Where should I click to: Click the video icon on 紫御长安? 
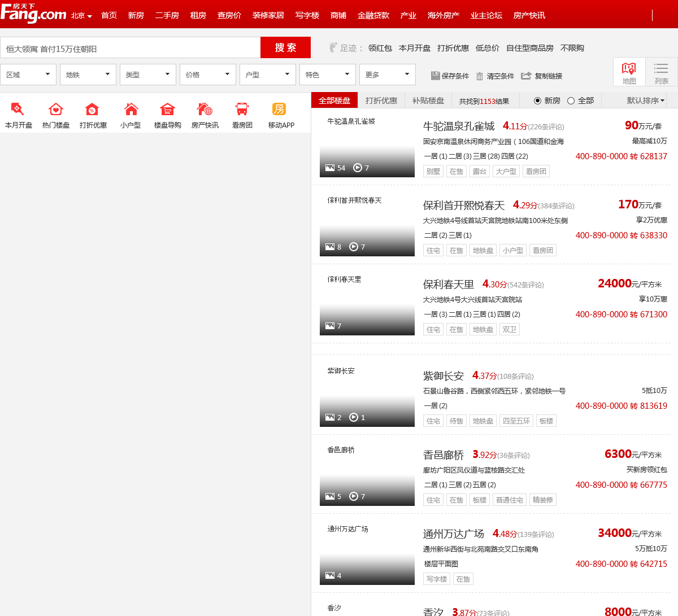tap(354, 417)
